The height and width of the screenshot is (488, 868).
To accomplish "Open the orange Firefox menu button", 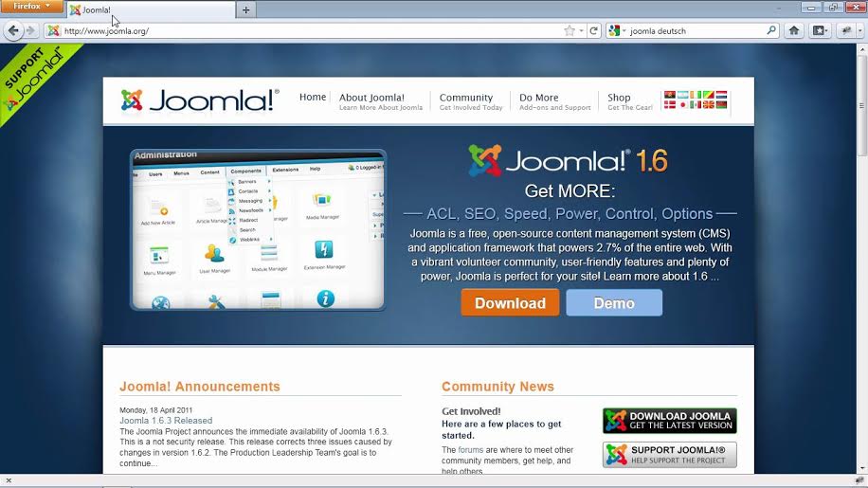I will [x=31, y=6].
